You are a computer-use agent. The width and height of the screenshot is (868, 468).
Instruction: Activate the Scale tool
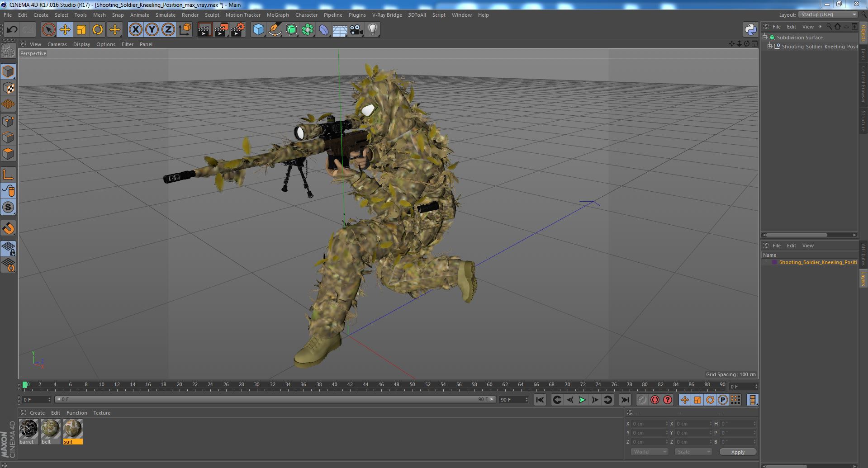coord(81,30)
